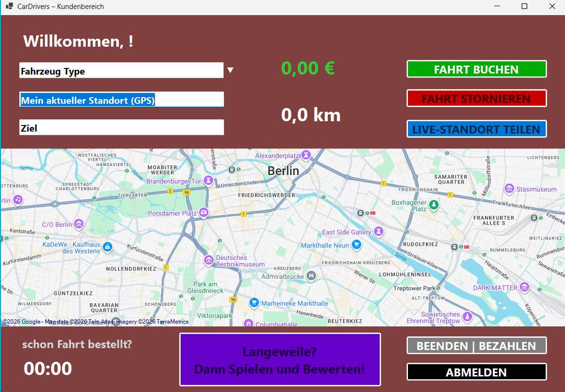This screenshot has height=392, width=565.
Task: Click the DARK MATTER museum pin
Action: pyautogui.click(x=524, y=287)
